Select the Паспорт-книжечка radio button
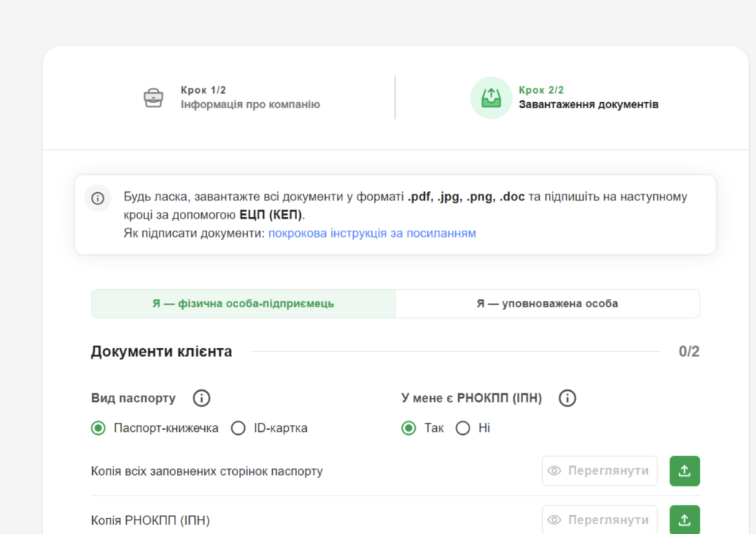This screenshot has width=756, height=534. (98, 428)
